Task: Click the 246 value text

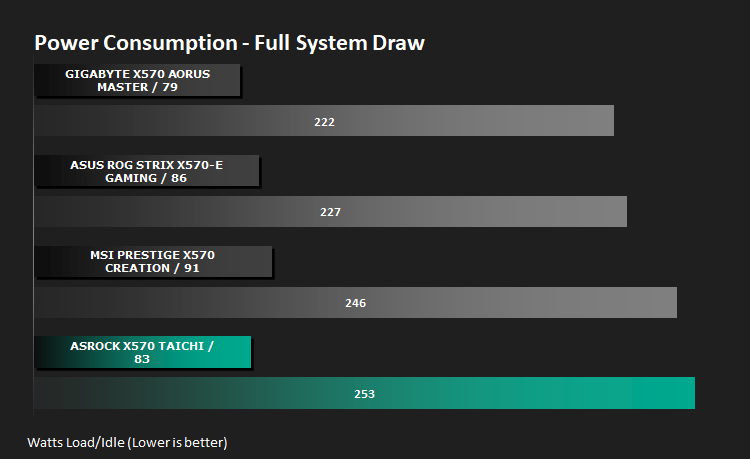Action: (355, 303)
